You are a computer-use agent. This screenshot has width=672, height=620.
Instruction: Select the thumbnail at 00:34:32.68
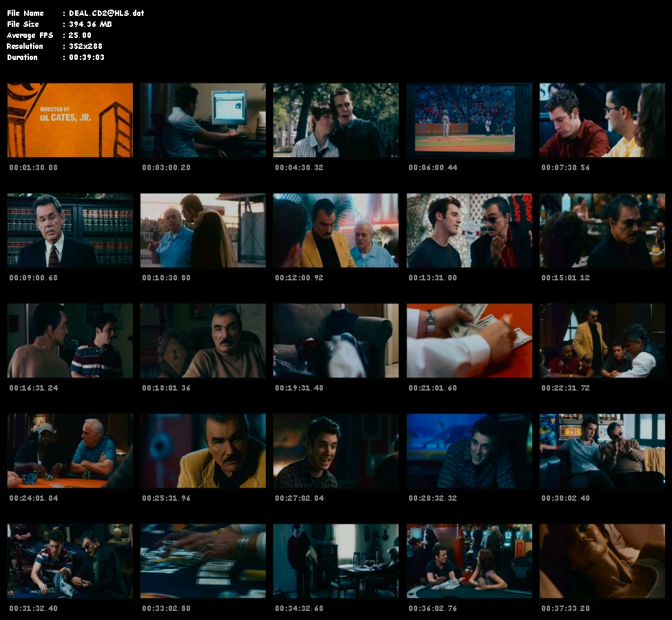point(336,561)
